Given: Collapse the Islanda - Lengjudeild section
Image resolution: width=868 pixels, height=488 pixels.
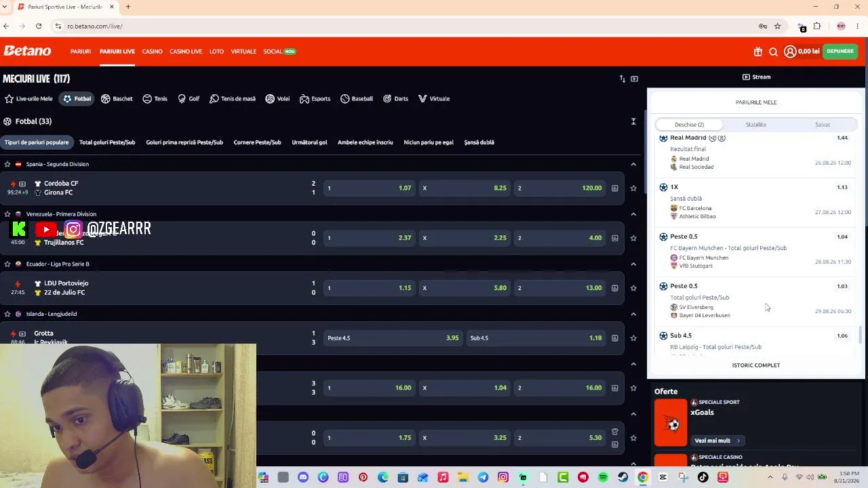Looking at the screenshot, I should point(633,314).
